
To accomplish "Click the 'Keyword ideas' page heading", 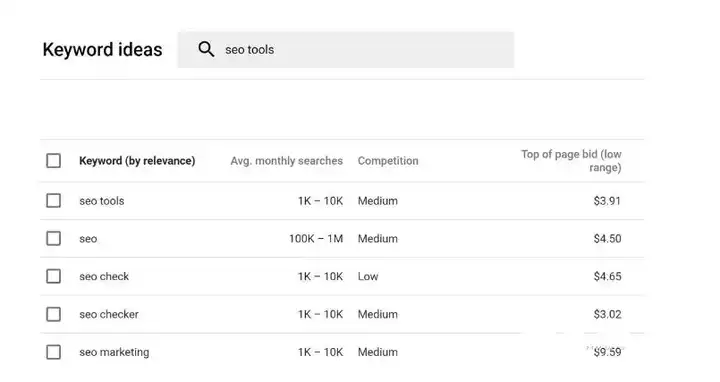I will 102,50.
